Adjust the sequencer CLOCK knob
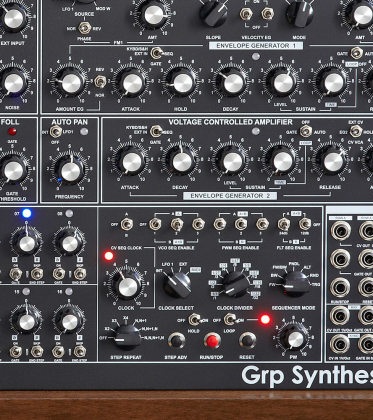This screenshot has width=373, height=420. pos(128,286)
